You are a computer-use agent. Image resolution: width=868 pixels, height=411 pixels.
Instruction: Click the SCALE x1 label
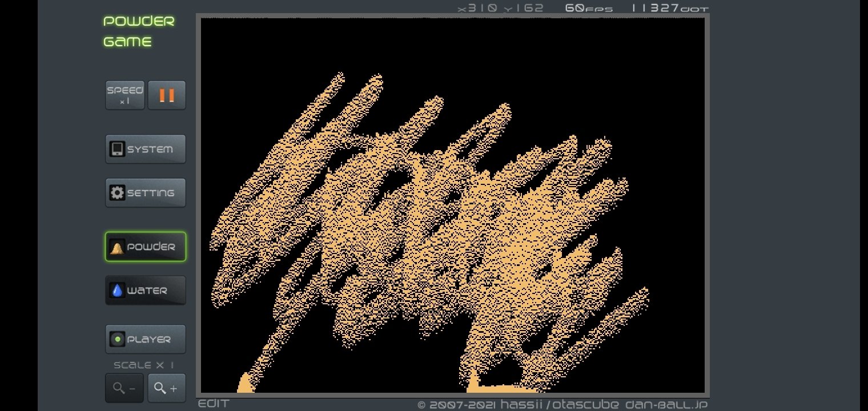(144, 365)
